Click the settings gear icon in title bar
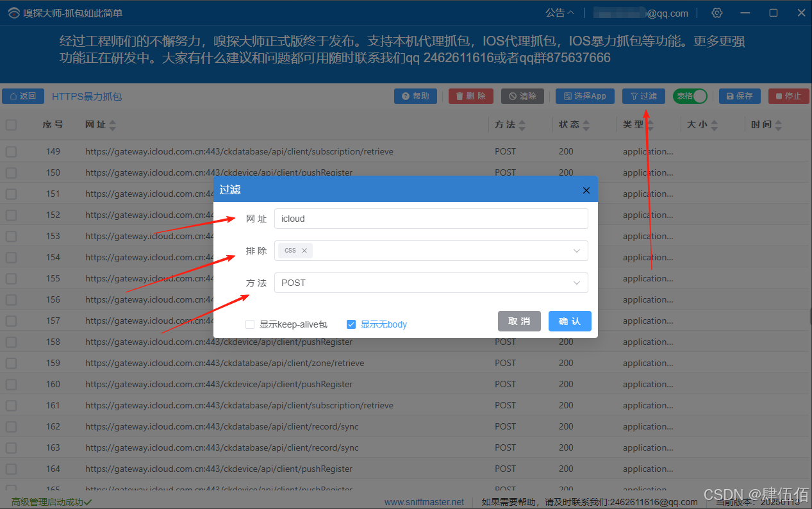This screenshot has width=812, height=509. pyautogui.click(x=717, y=13)
